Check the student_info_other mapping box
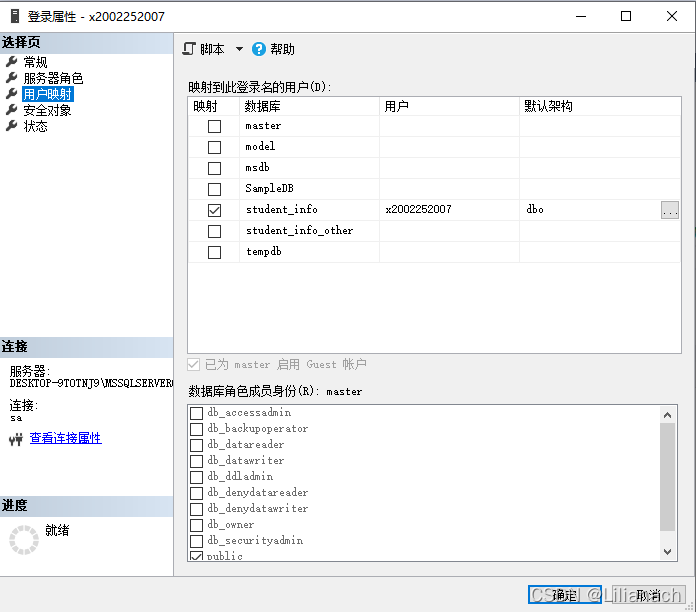Image resolution: width=696 pixels, height=612 pixels. tap(214, 231)
